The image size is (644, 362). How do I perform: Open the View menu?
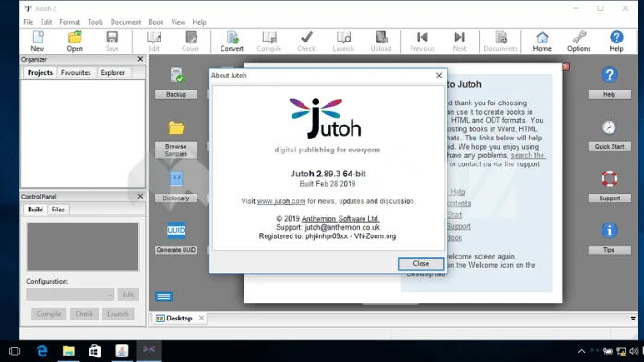pos(178,22)
